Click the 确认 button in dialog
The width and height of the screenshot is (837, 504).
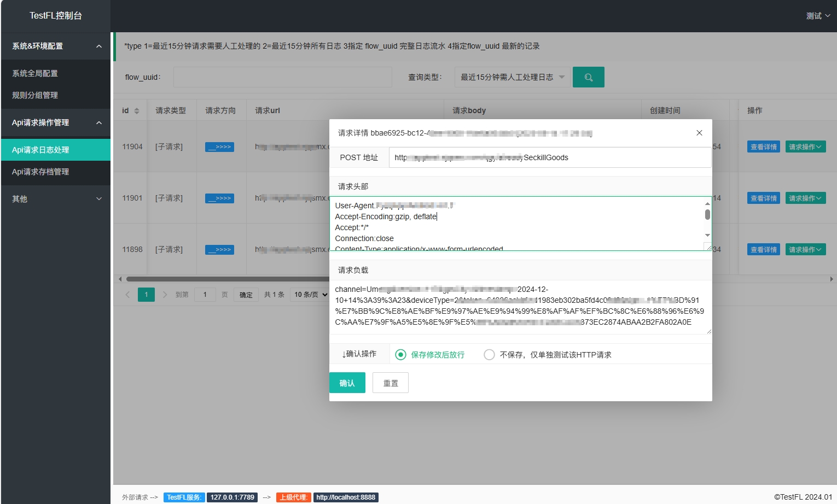click(x=347, y=383)
